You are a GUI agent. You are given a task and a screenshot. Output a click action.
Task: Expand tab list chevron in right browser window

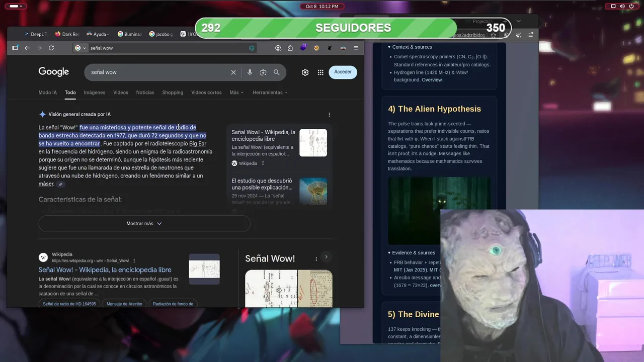click(519, 21)
